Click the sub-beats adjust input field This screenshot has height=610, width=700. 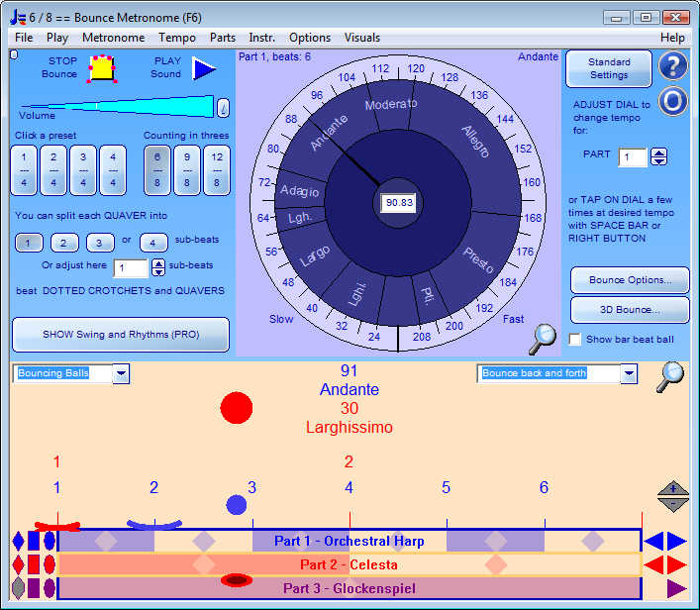131,268
